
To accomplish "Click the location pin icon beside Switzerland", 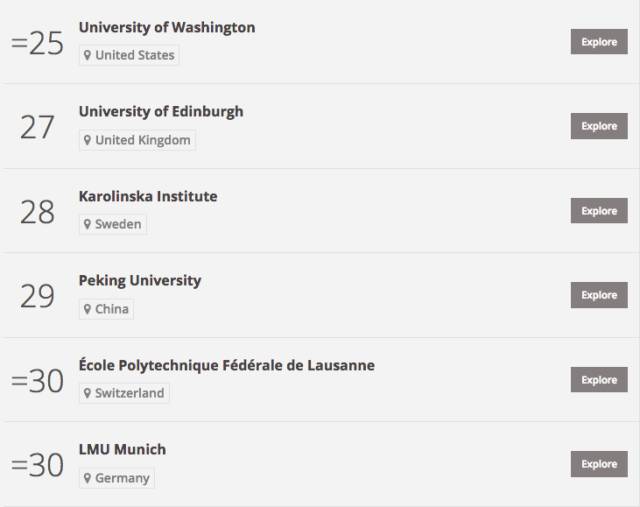I will tap(87, 393).
